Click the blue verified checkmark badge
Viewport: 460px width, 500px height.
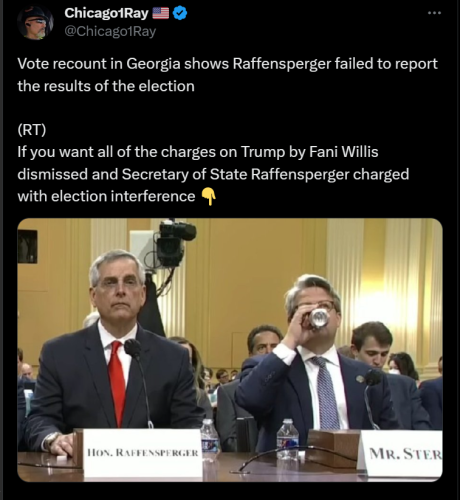coord(180,13)
